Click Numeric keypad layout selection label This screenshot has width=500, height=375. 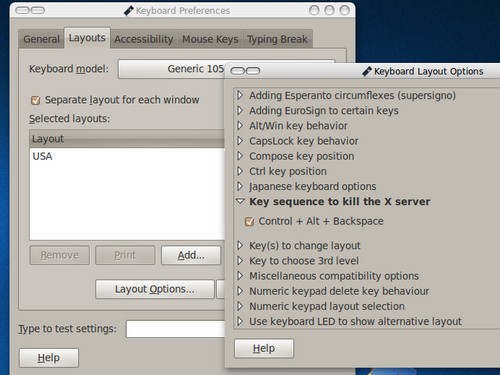[327, 306]
